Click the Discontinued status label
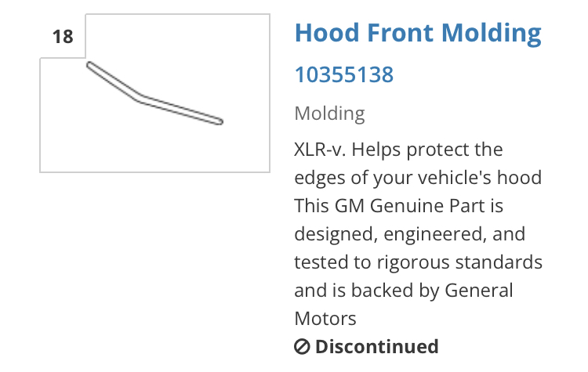 tap(376, 346)
